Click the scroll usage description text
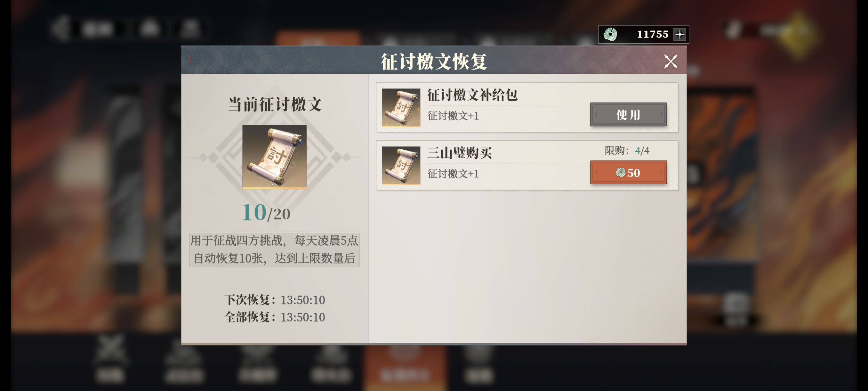868x391 pixels. (x=274, y=249)
